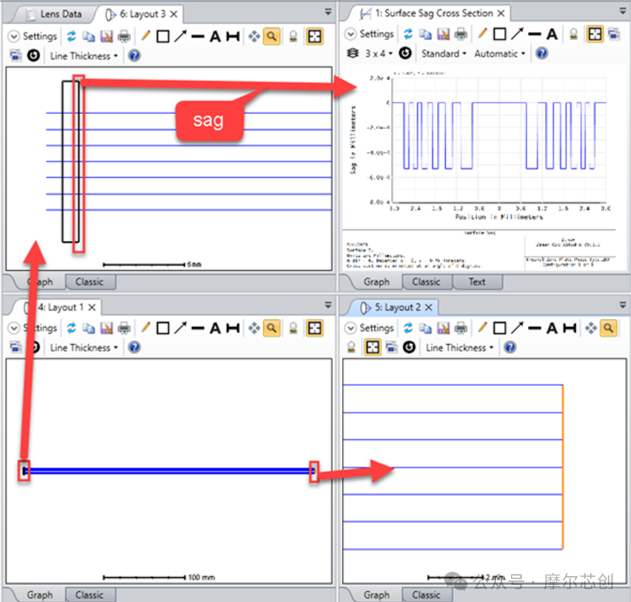Show Graph view of Surface Sag
The image size is (631, 602).
(x=376, y=282)
